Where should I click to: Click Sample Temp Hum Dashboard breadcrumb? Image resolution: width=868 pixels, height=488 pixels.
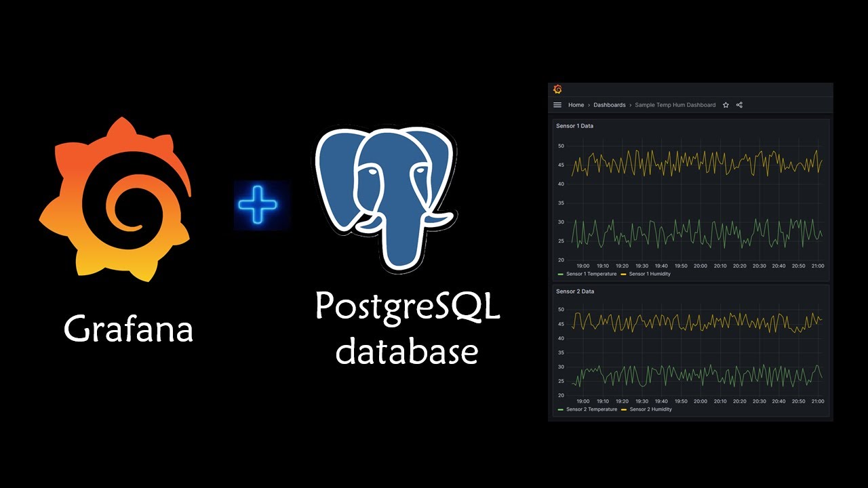pyautogui.click(x=675, y=105)
